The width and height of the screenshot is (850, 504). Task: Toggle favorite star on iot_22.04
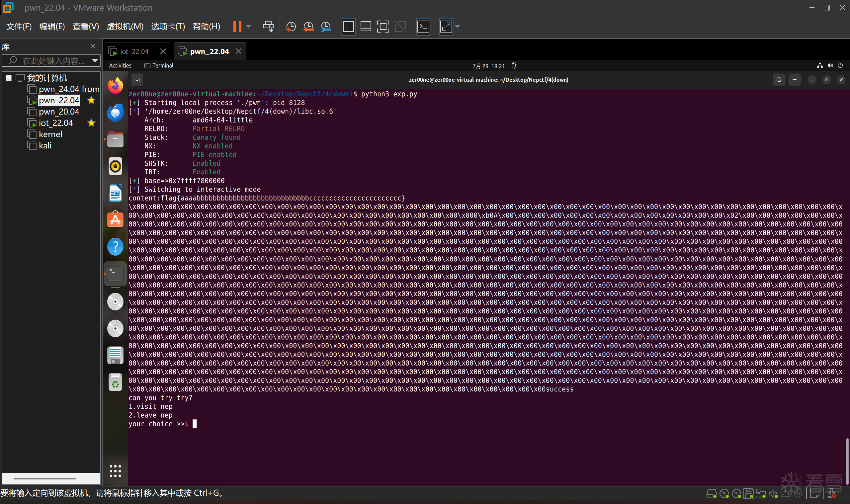click(91, 123)
